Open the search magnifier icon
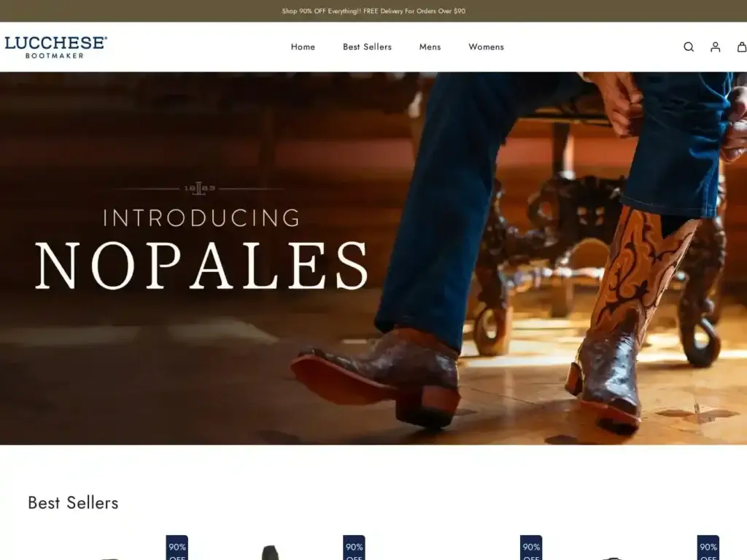This screenshot has width=747, height=560. tap(689, 47)
